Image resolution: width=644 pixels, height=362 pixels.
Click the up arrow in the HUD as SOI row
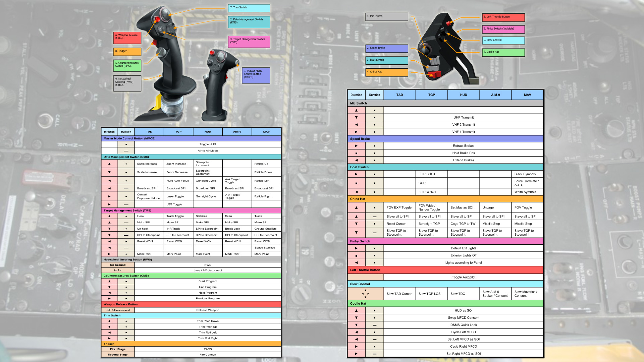356,311
